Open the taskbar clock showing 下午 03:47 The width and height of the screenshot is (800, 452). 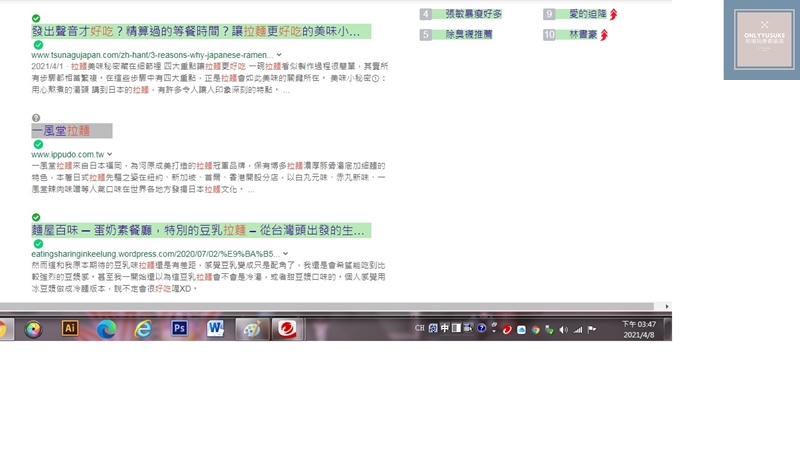pyautogui.click(x=639, y=330)
